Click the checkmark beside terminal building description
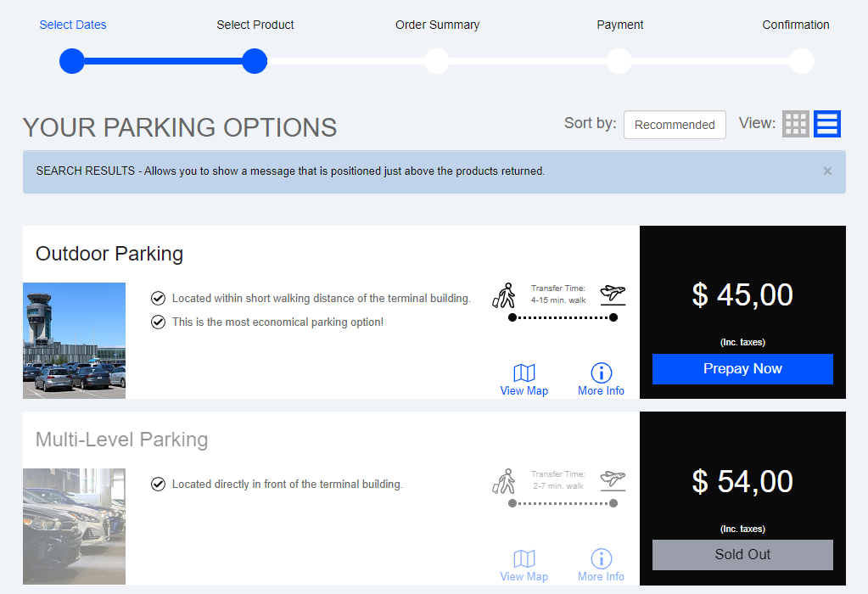Screen dimensions: 868x594 [x=158, y=484]
